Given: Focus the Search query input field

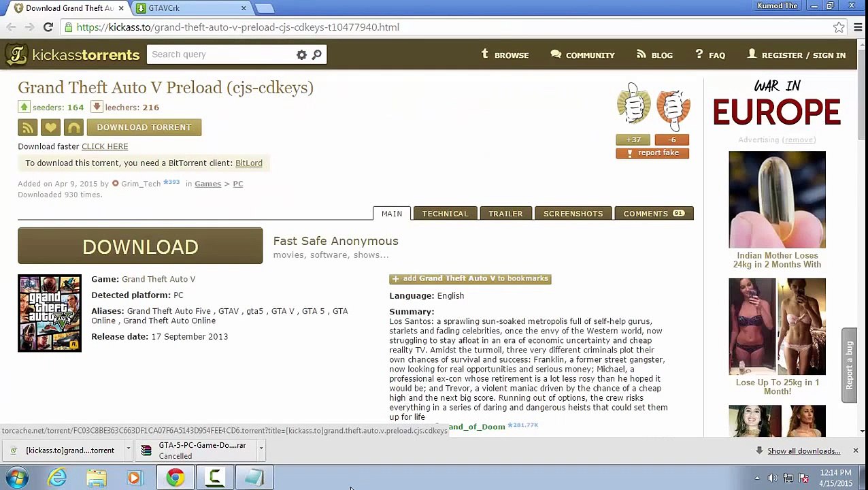Looking at the screenshot, I should point(222,54).
